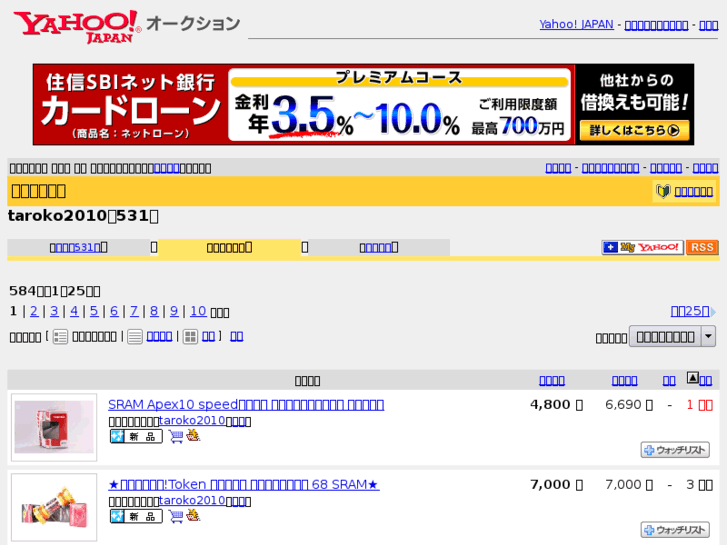Add to My Yahoo! button
Image resolution: width=727 pixels, height=545 pixels.
642,247
